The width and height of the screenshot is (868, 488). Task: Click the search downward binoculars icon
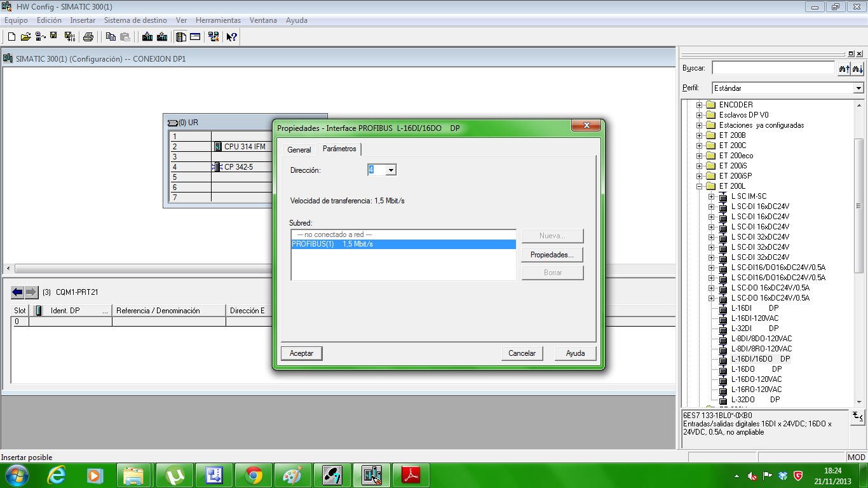(858, 68)
